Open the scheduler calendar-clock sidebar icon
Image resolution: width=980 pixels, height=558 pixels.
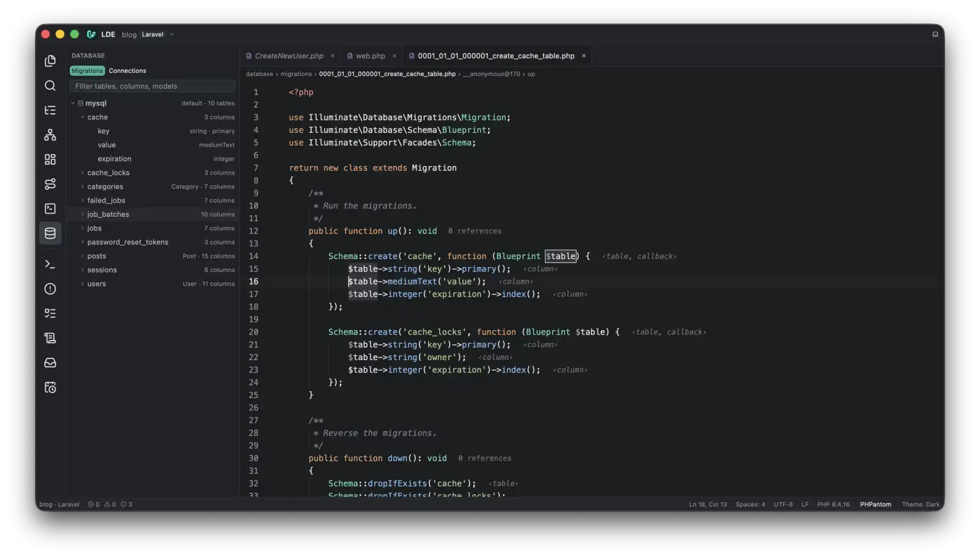(x=50, y=387)
